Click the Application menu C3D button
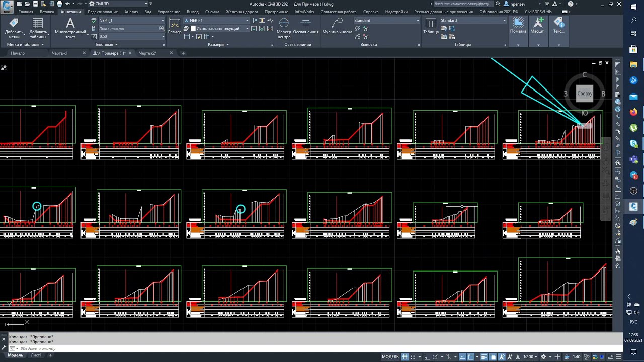Viewport: 644px width, 362px height. [x=7, y=6]
